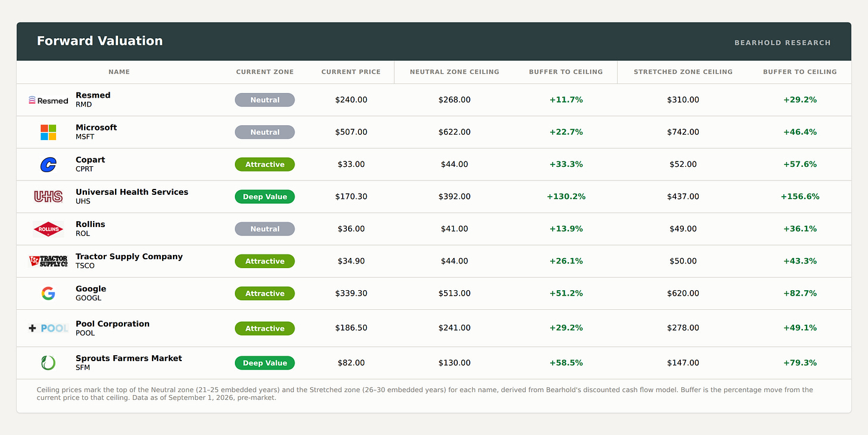Viewport: 868px width, 435px height.
Task: Click the Resmed company logo
Action: point(48,100)
